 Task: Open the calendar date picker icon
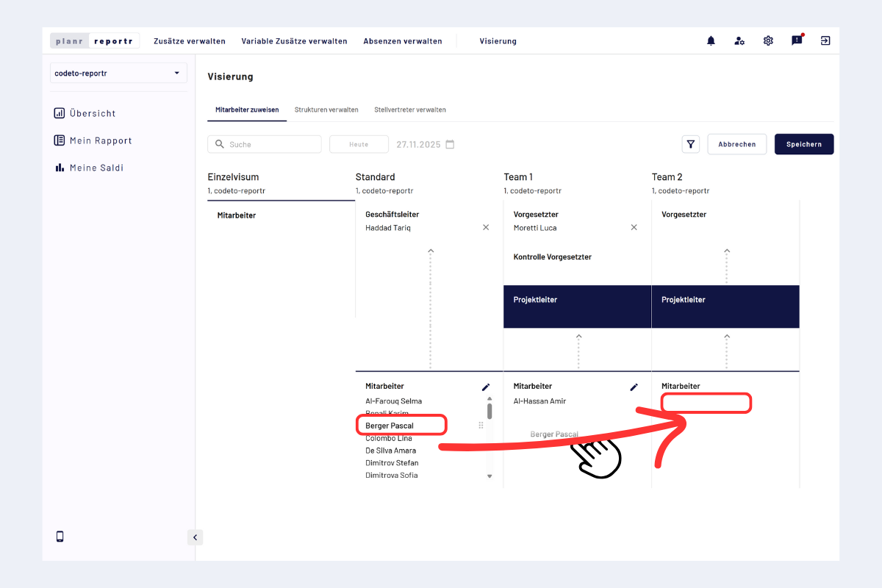pyautogui.click(x=451, y=145)
